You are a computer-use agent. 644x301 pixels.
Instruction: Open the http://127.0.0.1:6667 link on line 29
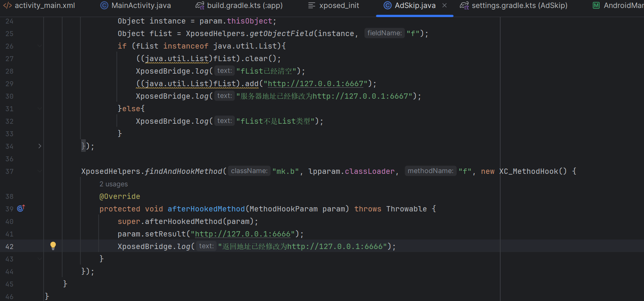[x=316, y=84]
